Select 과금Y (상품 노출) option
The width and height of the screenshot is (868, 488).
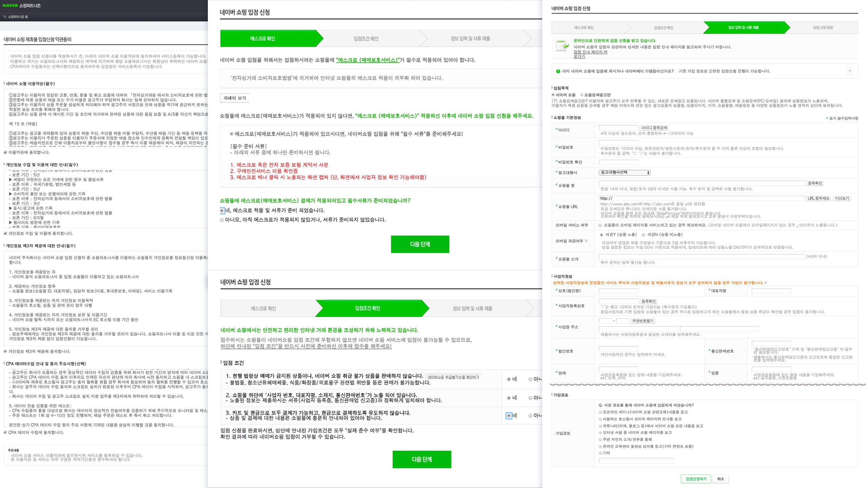(601, 235)
